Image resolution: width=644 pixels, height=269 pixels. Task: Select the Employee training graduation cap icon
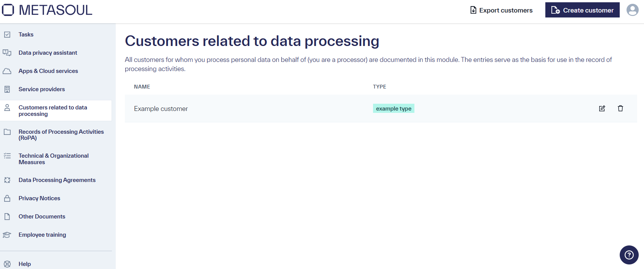[x=7, y=234]
